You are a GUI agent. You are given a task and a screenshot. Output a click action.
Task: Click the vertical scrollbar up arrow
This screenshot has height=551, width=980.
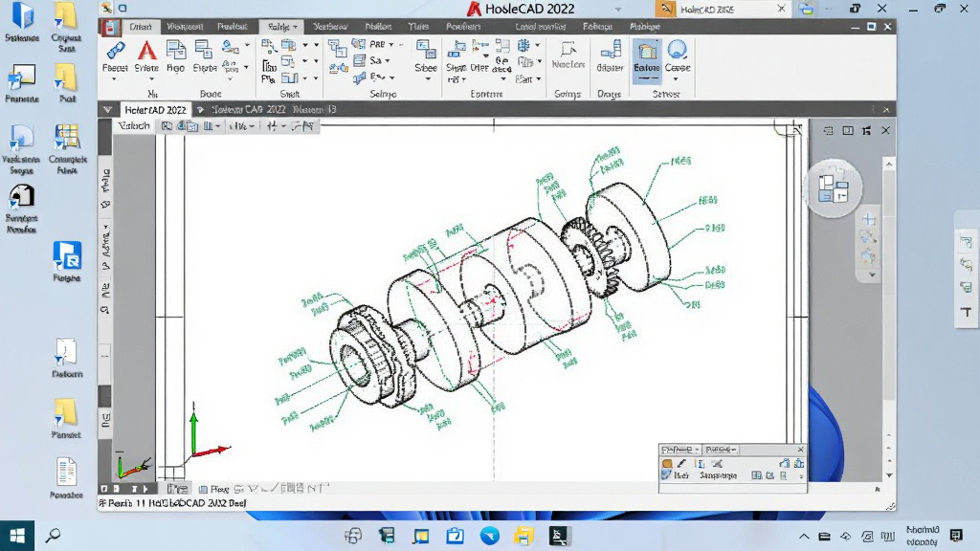coord(889,165)
